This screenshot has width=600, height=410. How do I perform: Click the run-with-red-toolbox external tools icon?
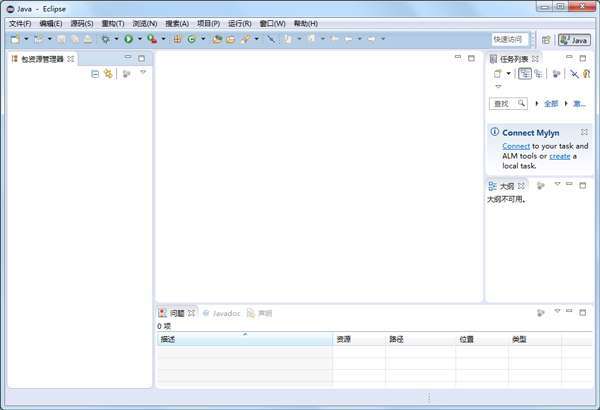pos(152,39)
